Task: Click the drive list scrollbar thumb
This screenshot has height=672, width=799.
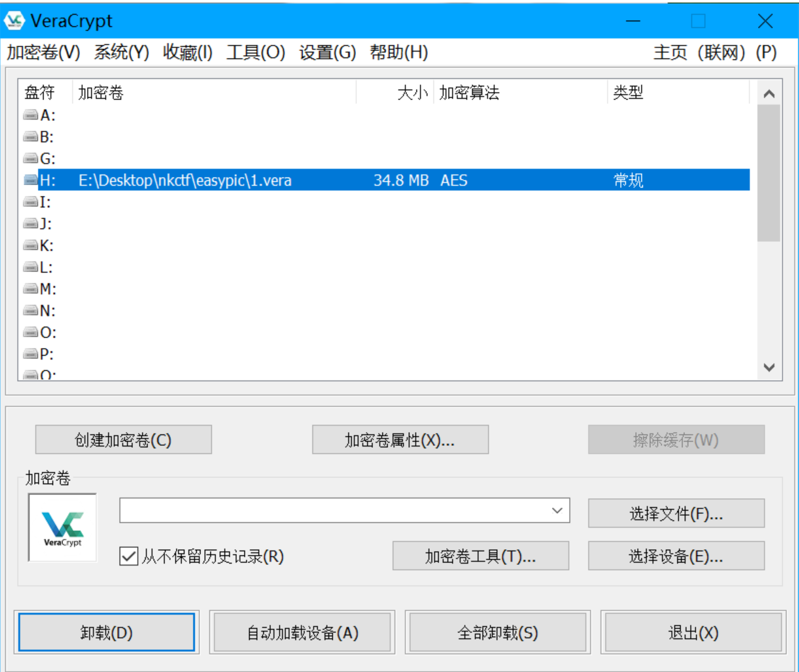Action: (x=769, y=173)
